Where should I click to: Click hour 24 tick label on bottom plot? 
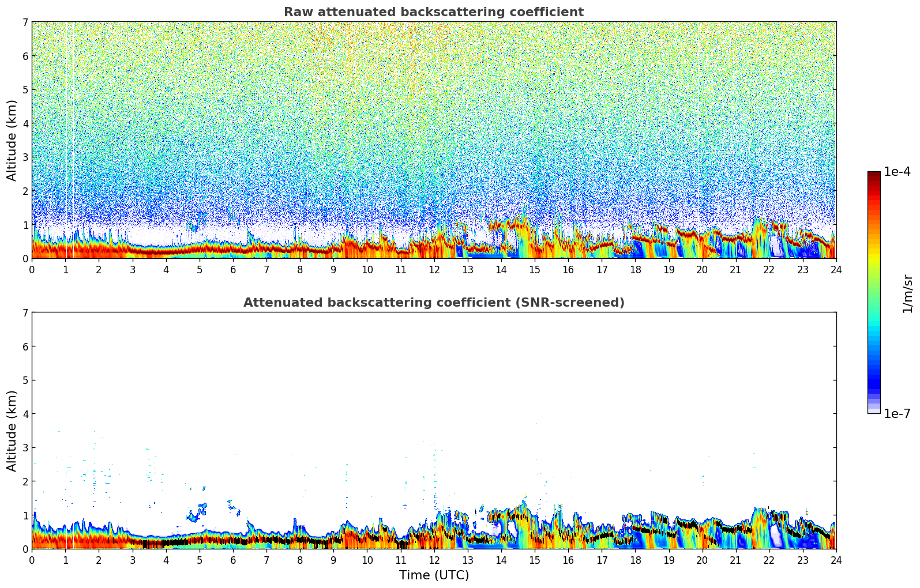coord(836,560)
